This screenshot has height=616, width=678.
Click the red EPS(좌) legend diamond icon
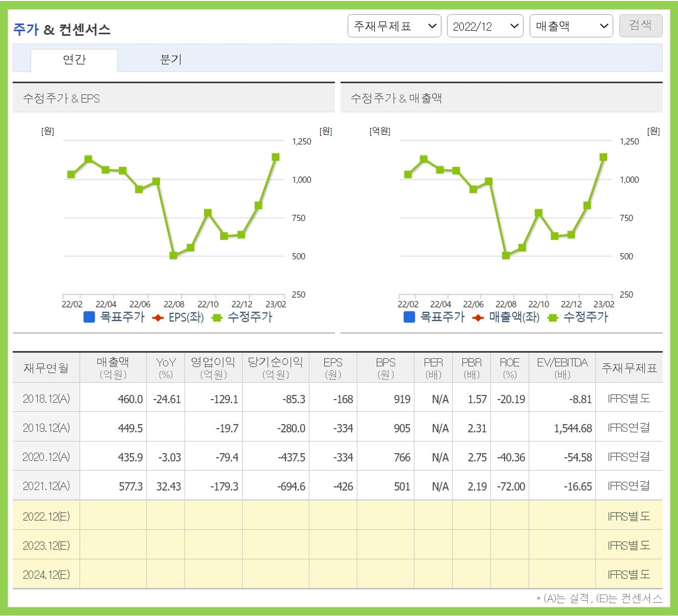[x=158, y=317]
